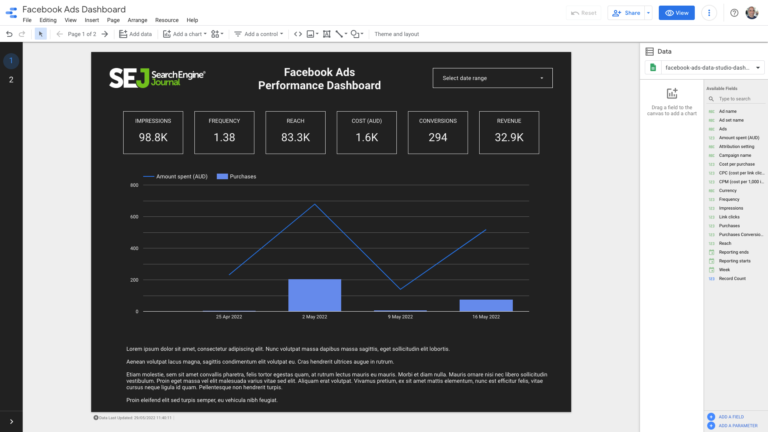Select the Revenue scorecard

click(x=509, y=133)
